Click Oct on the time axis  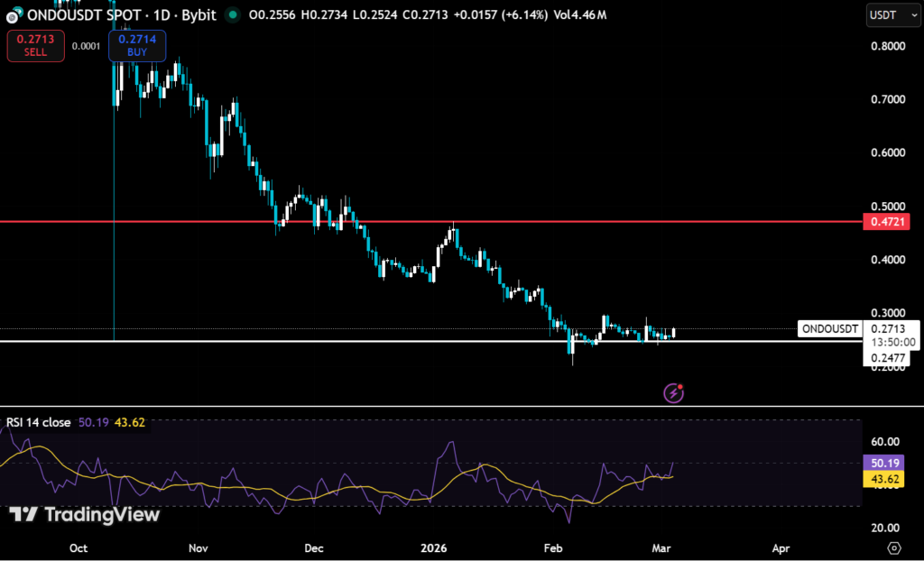coord(78,547)
